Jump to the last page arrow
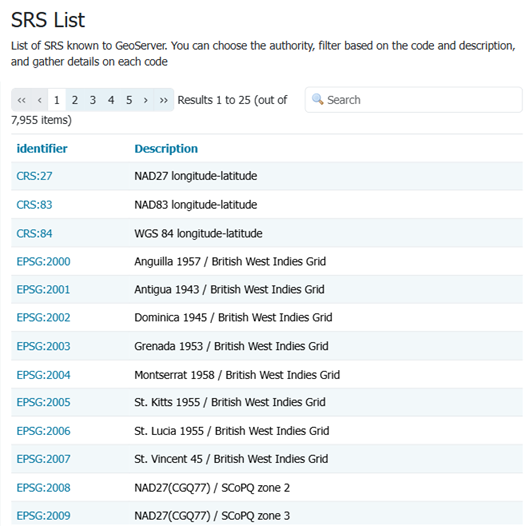Viewport: 529px width, 526px height. tap(164, 100)
